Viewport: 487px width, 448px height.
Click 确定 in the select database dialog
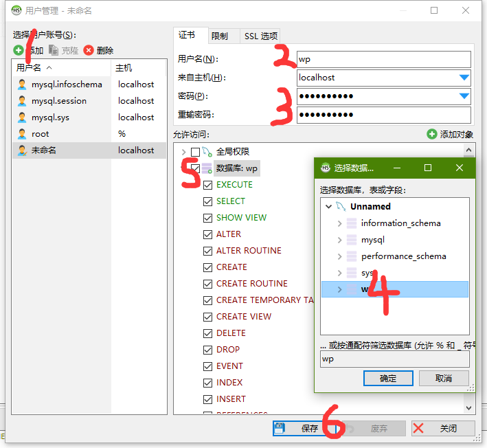[x=388, y=378]
